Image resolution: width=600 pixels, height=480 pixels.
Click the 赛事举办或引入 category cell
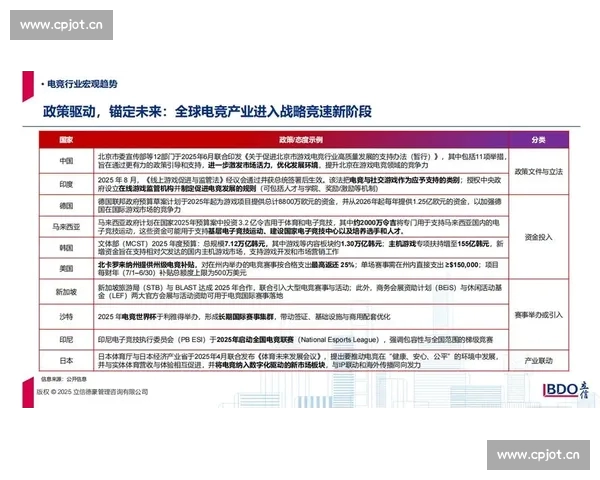(538, 315)
